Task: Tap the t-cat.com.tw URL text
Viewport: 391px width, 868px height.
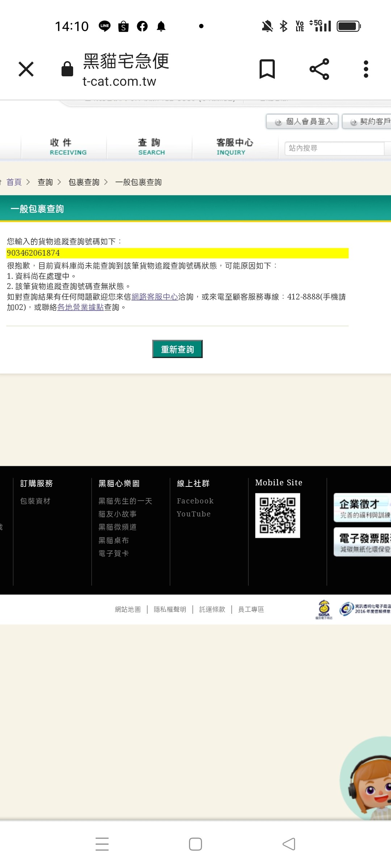Action: pos(119,81)
